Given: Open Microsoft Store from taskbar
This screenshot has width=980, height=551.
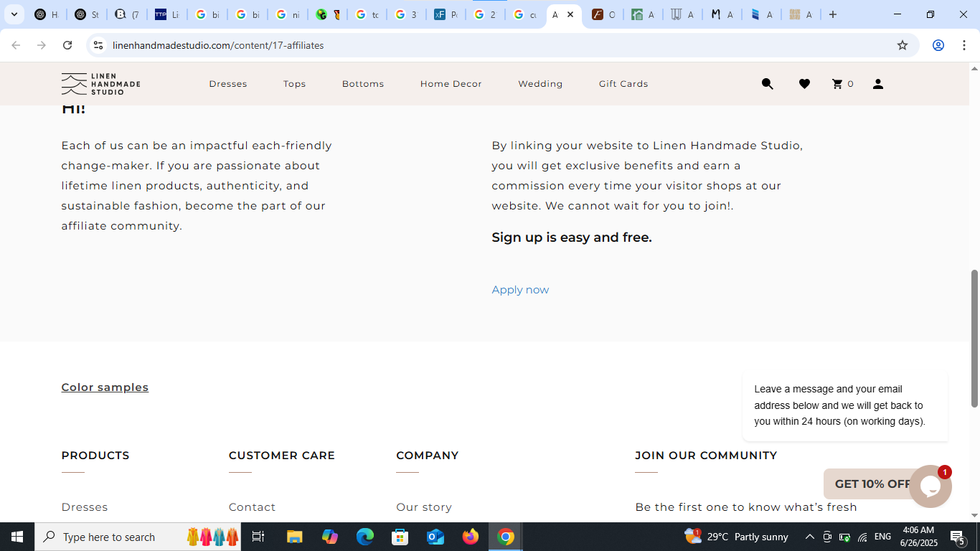Looking at the screenshot, I should coord(400,537).
